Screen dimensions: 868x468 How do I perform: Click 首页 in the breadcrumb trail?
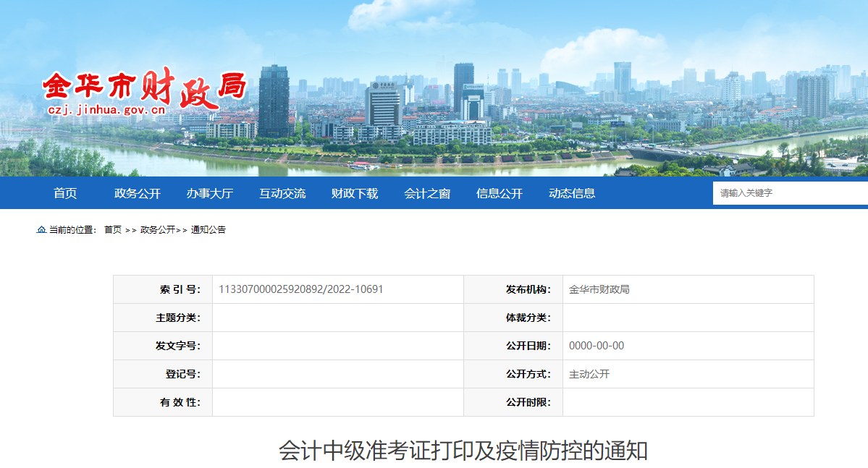112,230
